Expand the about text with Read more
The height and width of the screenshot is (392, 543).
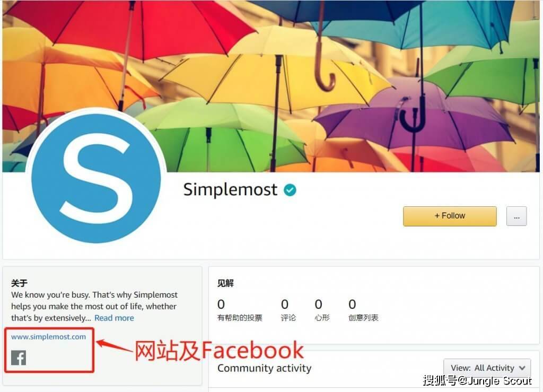pyautogui.click(x=115, y=318)
